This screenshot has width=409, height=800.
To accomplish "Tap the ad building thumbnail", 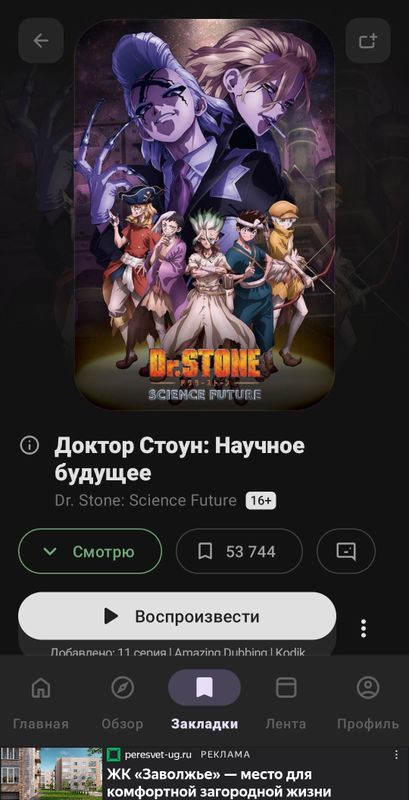I will [51, 773].
